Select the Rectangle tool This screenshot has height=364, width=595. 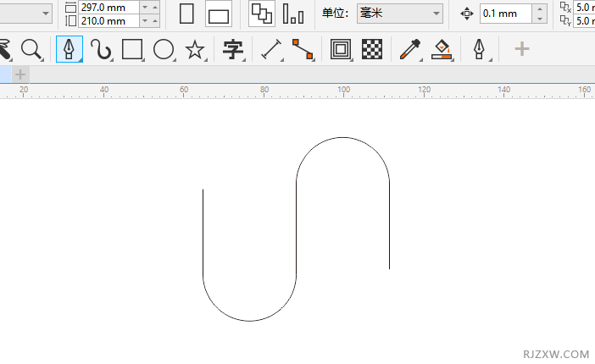pos(131,50)
